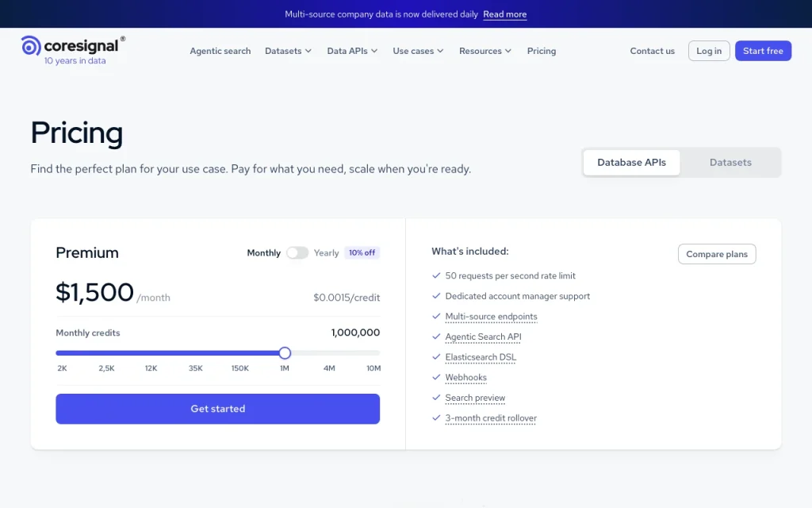Image resolution: width=812 pixels, height=508 pixels.
Task: Click the Get started button
Action: [217, 409]
